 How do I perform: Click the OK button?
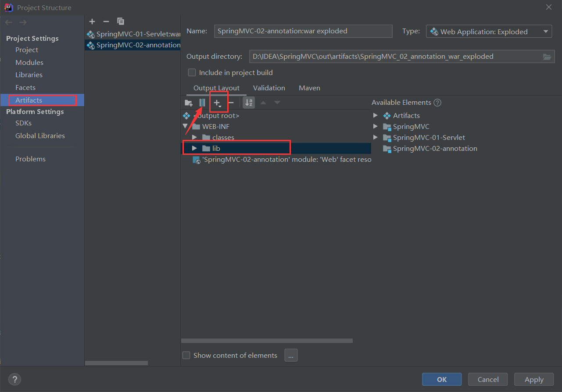pos(442,380)
